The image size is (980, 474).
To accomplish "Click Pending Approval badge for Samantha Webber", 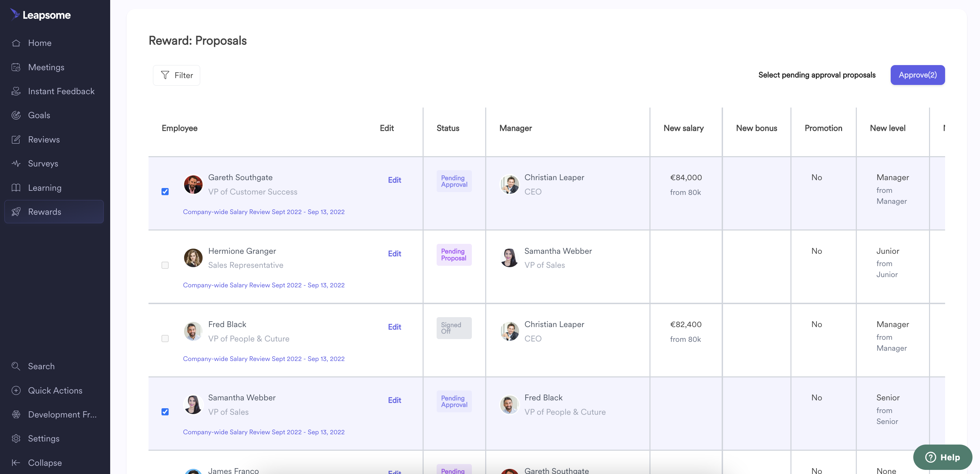I will click(454, 401).
